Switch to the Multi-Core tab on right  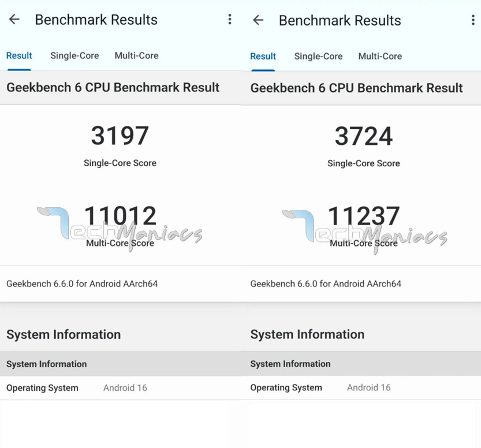point(379,56)
